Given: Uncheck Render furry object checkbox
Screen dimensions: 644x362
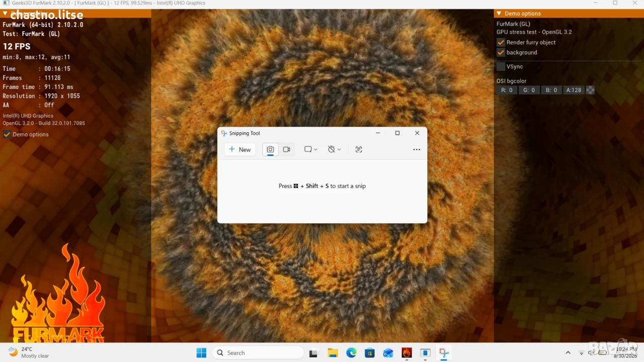Looking at the screenshot, I should coord(501,42).
